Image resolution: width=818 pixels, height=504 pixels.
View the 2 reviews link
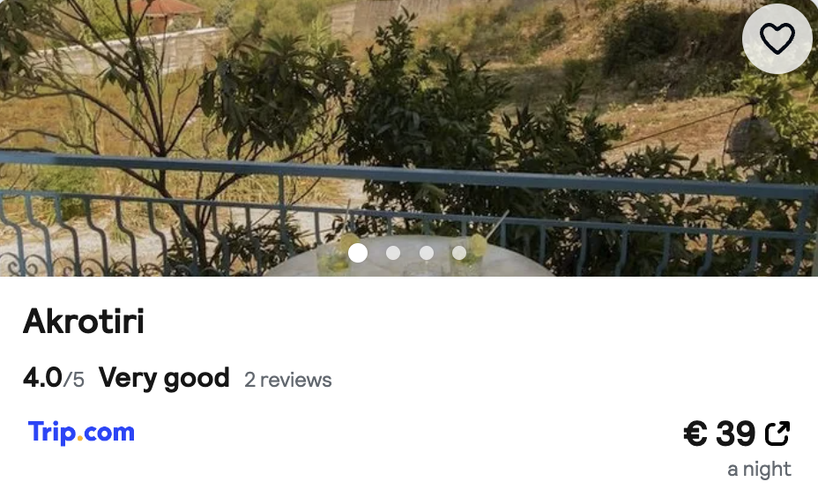coord(288,380)
